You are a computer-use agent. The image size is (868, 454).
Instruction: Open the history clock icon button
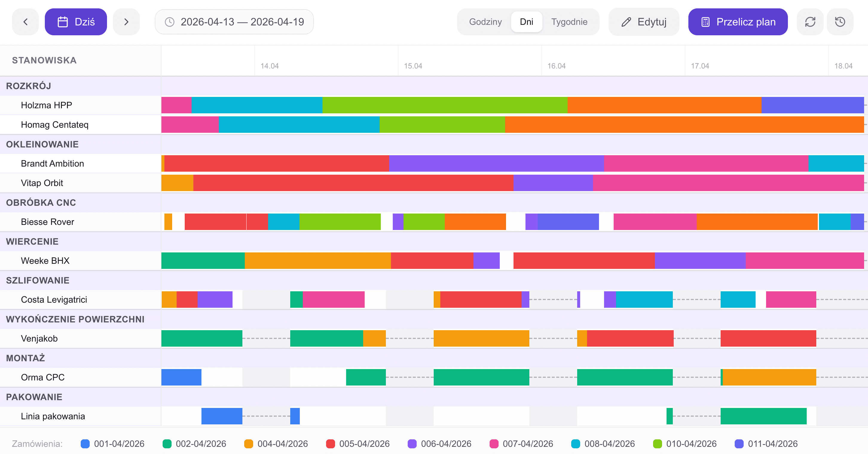point(840,22)
